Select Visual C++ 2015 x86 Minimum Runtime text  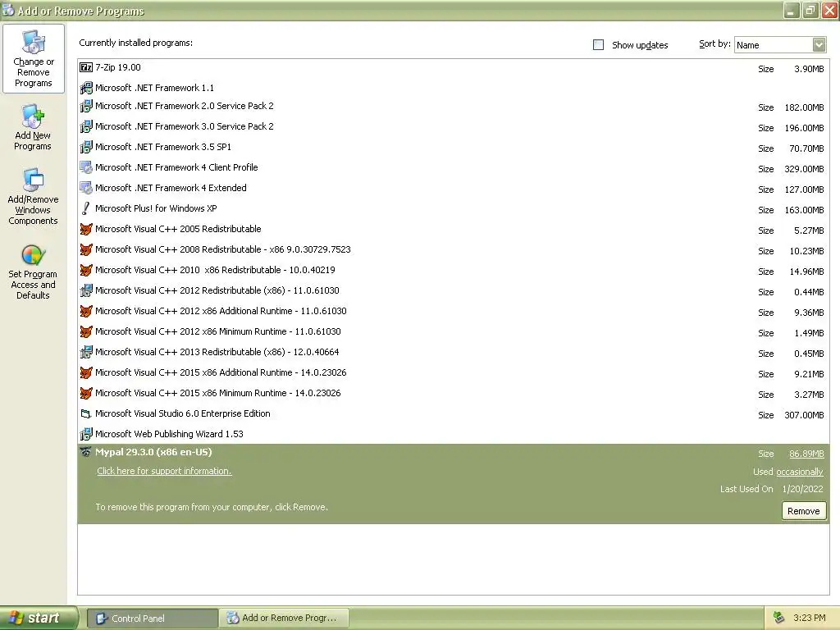tap(218, 393)
